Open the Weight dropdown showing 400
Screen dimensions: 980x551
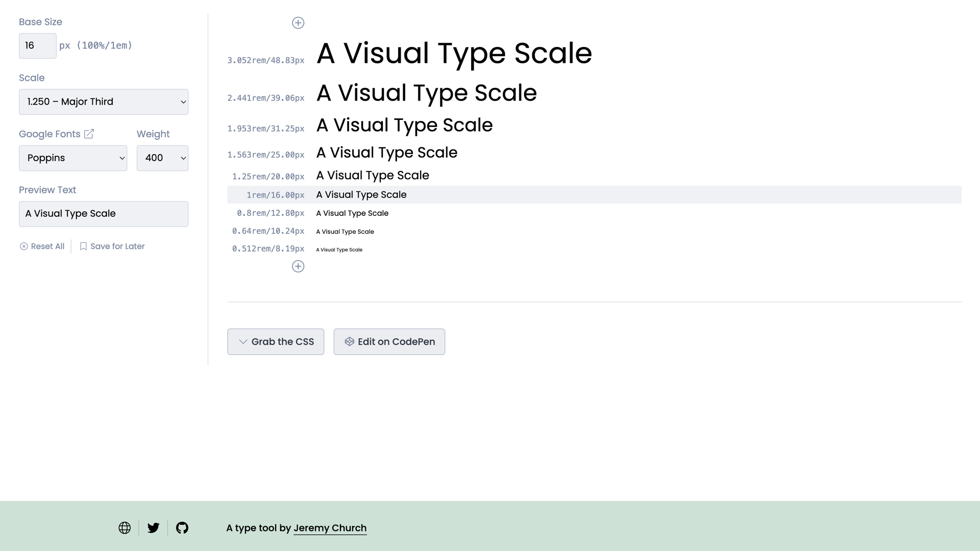click(162, 158)
